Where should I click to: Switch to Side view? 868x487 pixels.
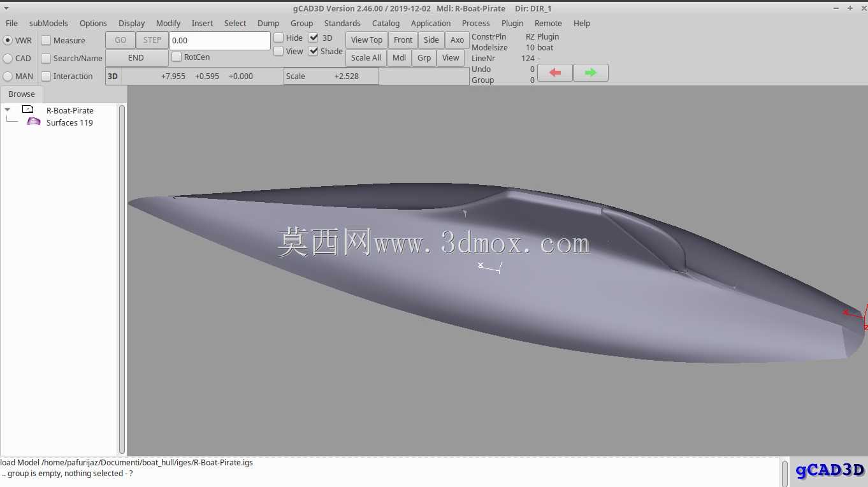[431, 40]
